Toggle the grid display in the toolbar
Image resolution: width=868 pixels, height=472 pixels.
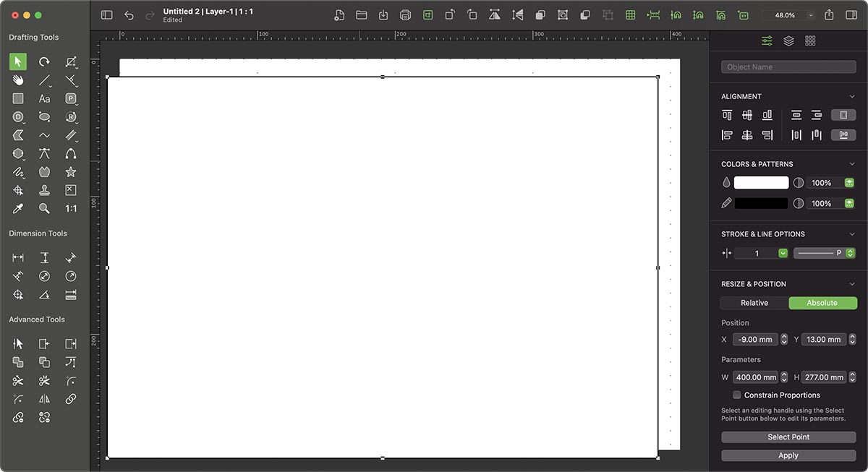click(x=631, y=14)
